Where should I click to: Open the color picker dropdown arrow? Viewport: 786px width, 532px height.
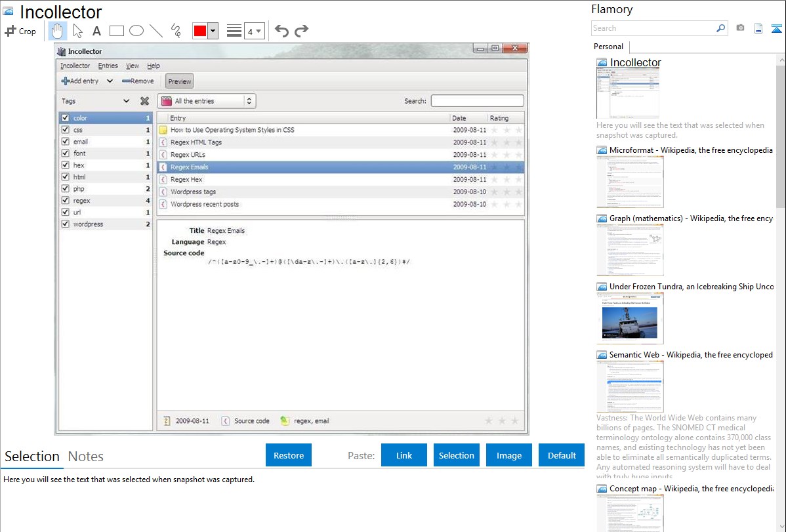coord(213,31)
